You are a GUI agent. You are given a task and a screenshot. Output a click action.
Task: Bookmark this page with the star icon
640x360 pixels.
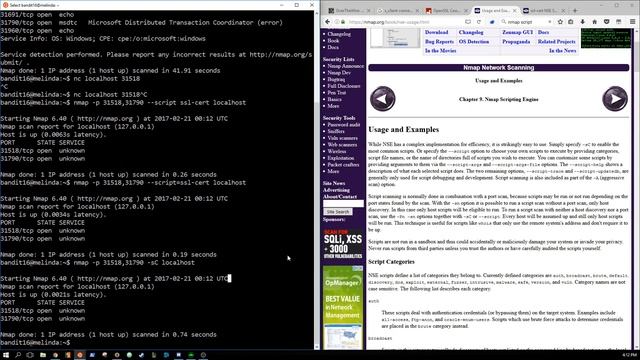tap(560, 22)
